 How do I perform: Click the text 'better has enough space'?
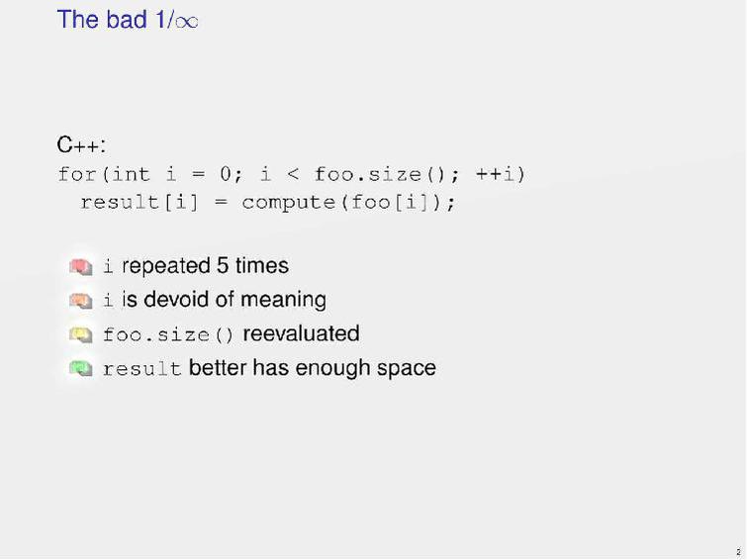click(x=312, y=368)
